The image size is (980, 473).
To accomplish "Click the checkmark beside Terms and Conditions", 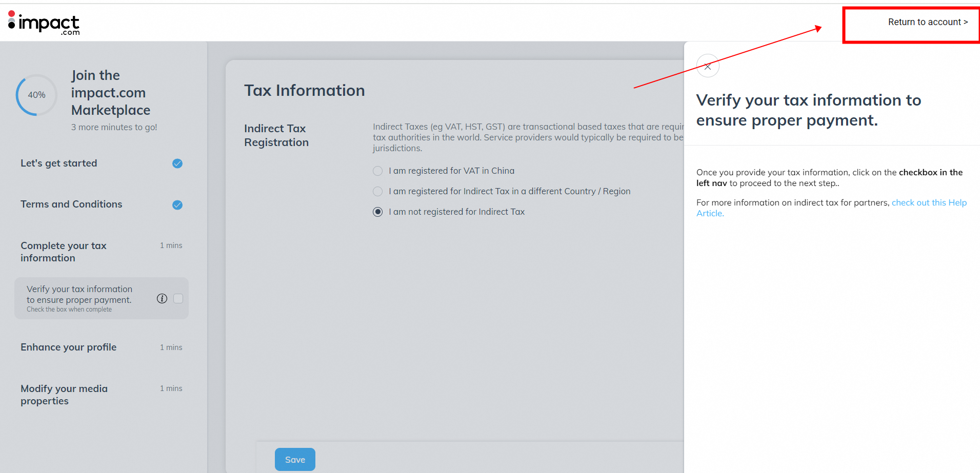I will [177, 205].
